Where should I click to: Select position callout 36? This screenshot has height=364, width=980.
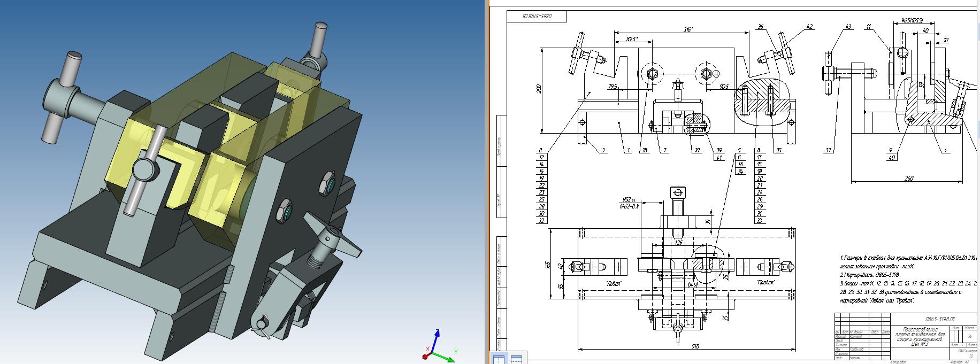click(x=761, y=27)
